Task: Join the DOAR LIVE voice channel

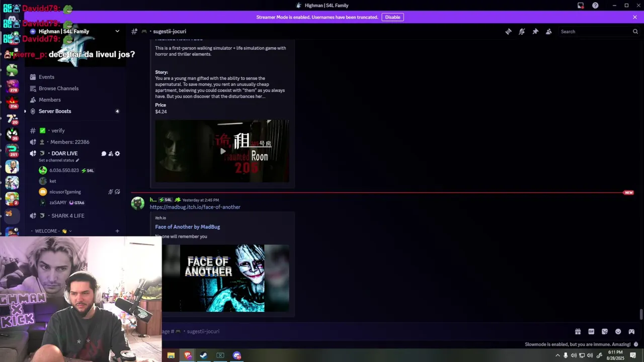Action: [64, 153]
